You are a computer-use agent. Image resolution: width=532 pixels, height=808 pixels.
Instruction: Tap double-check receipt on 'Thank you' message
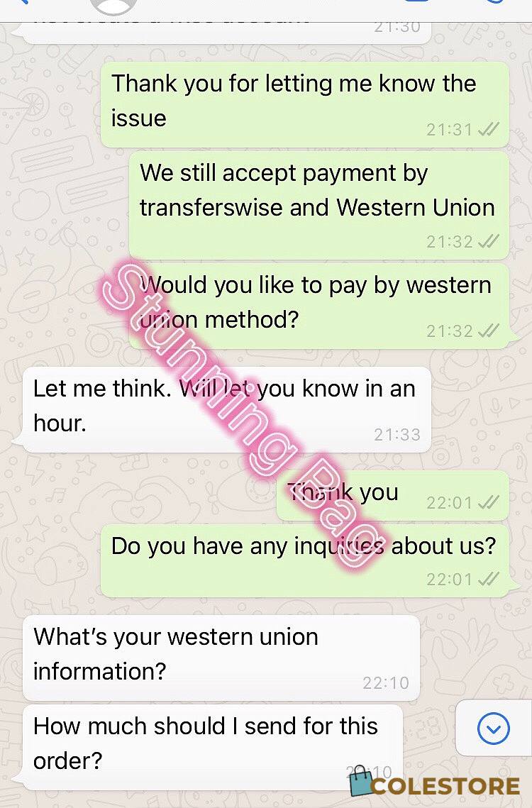pos(488,502)
